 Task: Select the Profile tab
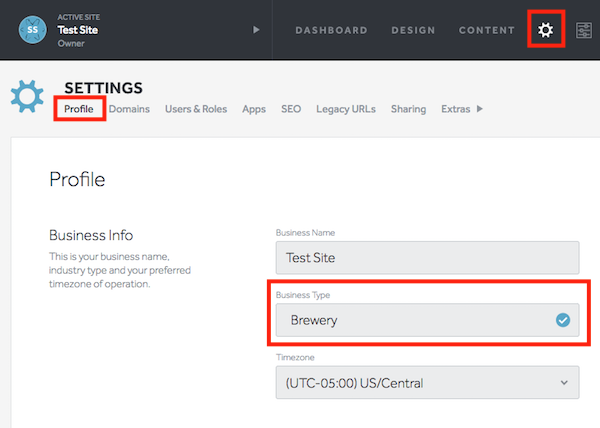(79, 109)
